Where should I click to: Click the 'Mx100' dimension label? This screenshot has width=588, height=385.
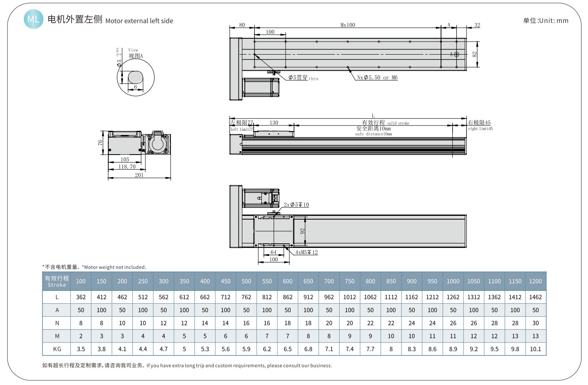pyautogui.click(x=348, y=25)
